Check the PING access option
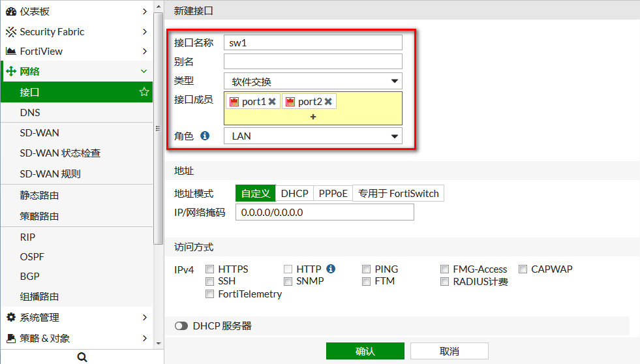The height and width of the screenshot is (364, 640). pyautogui.click(x=367, y=269)
